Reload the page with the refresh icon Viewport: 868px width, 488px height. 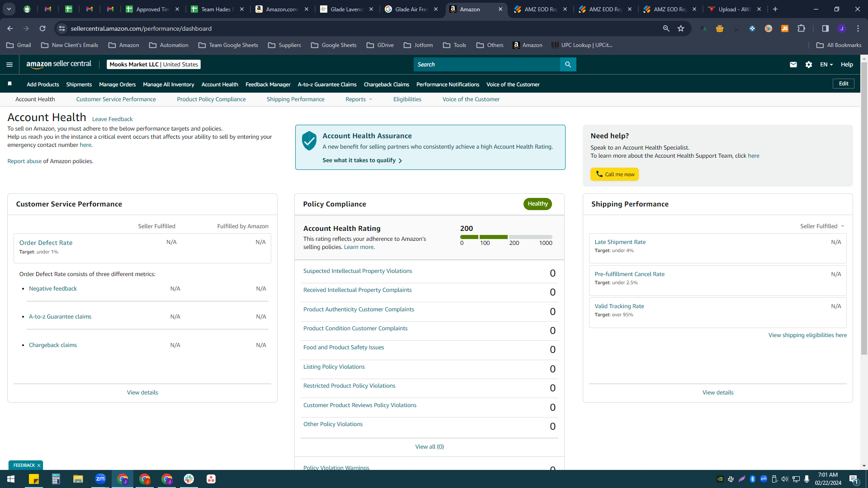coord(42,28)
